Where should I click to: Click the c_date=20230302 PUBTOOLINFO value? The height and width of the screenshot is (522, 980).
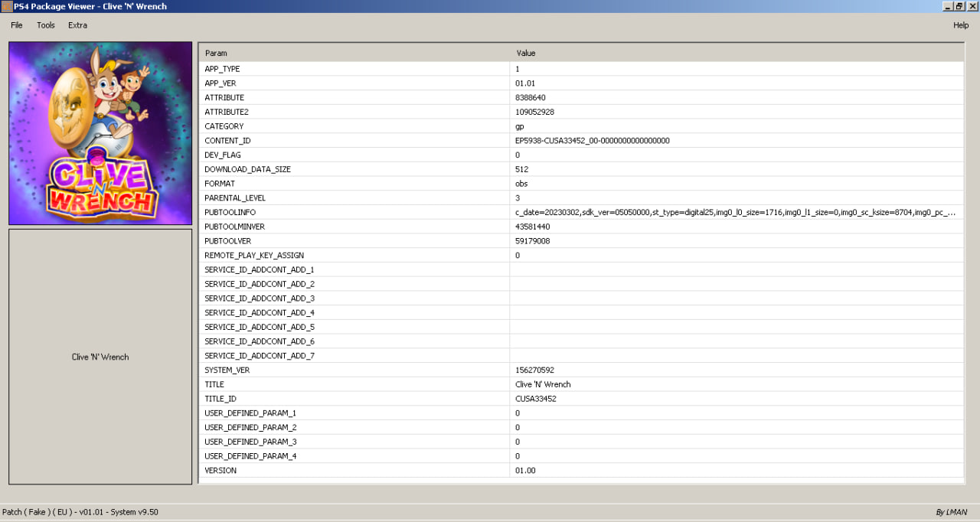(736, 213)
